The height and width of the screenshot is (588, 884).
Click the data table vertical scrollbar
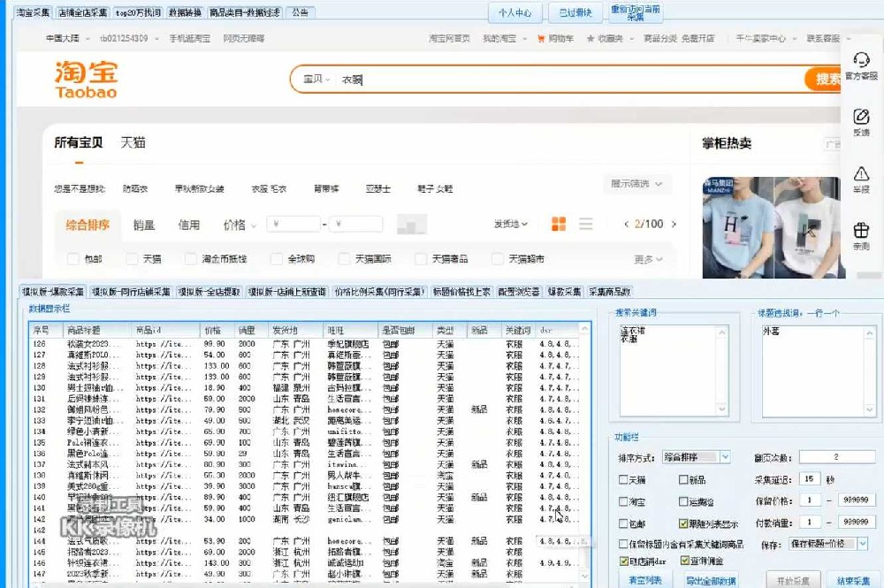click(584, 451)
